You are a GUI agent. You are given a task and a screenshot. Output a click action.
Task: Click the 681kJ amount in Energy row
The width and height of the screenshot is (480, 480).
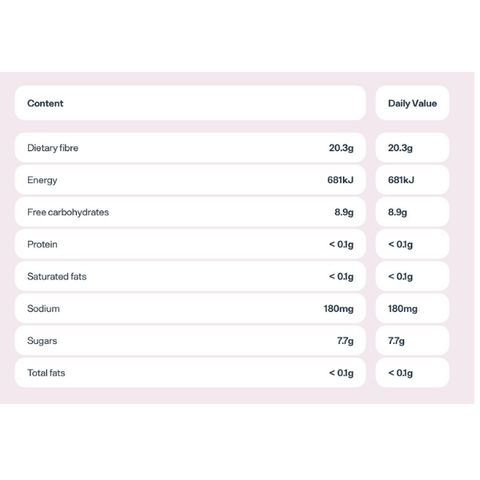tap(340, 180)
